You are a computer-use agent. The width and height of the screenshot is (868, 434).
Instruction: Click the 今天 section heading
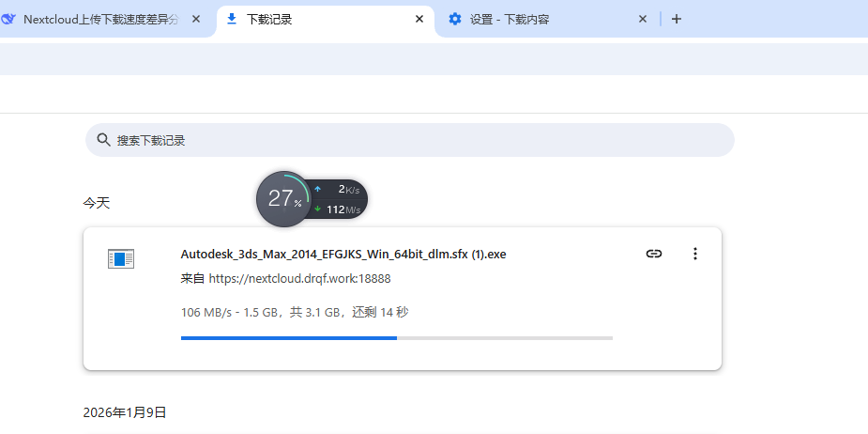tap(97, 203)
